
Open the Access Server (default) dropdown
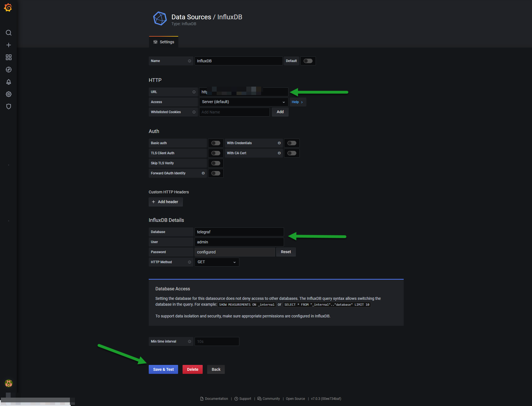coord(243,102)
